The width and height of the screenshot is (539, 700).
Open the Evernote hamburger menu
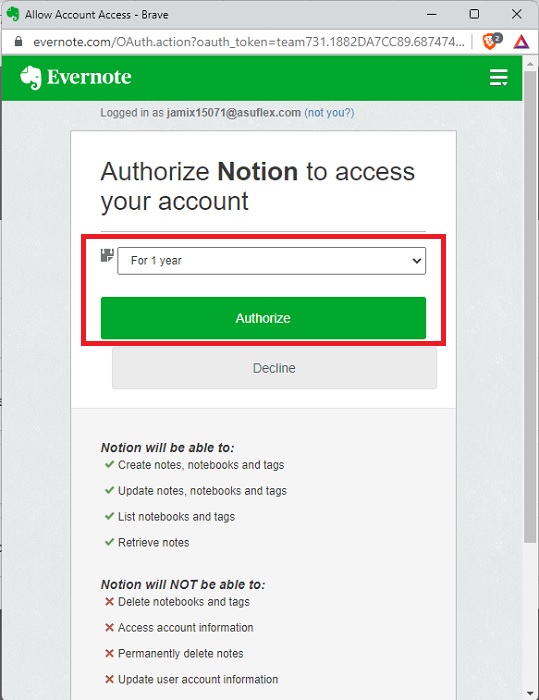tap(498, 77)
